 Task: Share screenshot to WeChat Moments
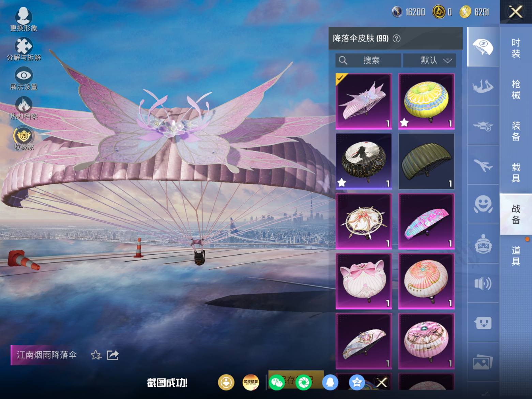click(304, 382)
